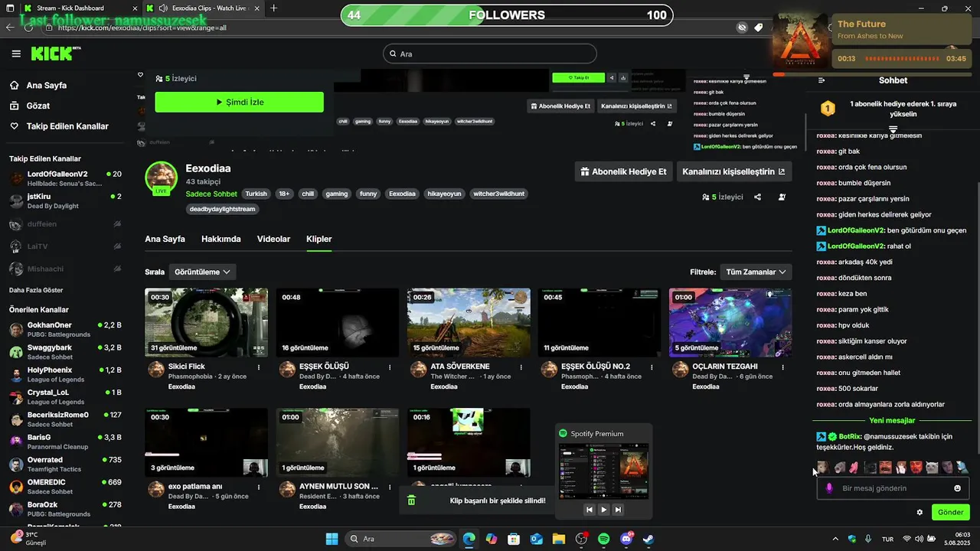Open the hamburger sidebar menu
The image size is (980, 551).
(16, 54)
